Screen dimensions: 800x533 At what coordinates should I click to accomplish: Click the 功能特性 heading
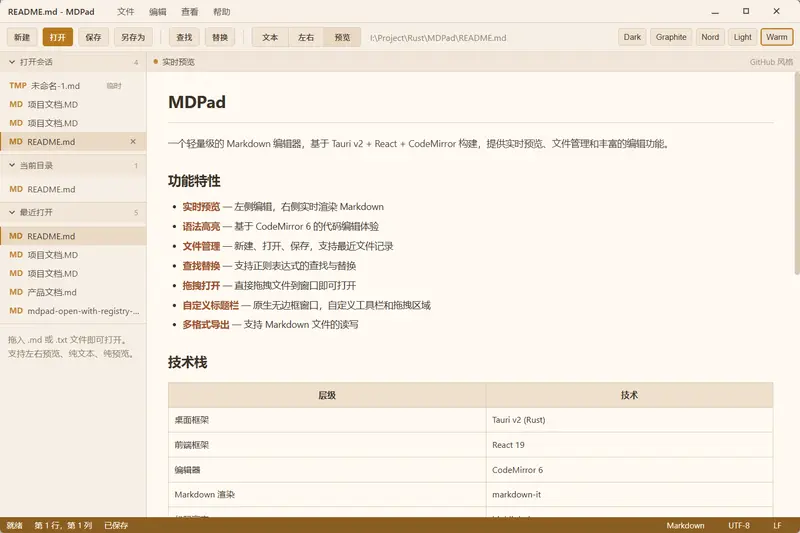[x=194, y=181]
